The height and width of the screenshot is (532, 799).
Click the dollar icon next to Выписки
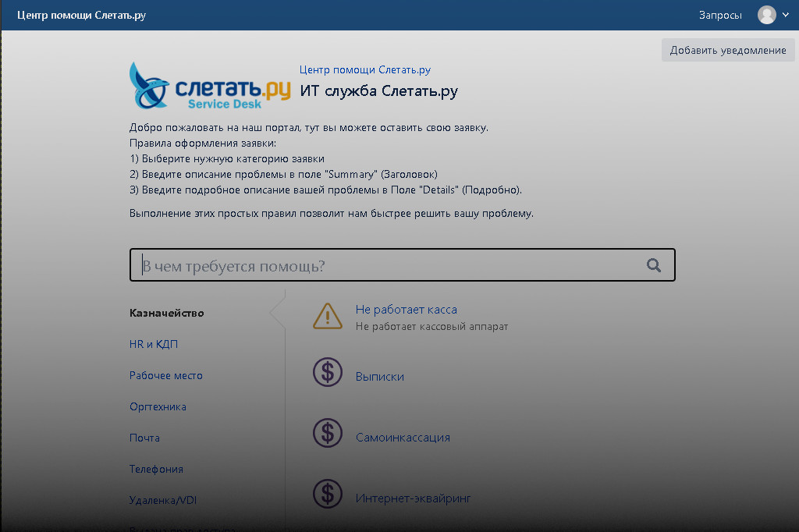tap(328, 372)
